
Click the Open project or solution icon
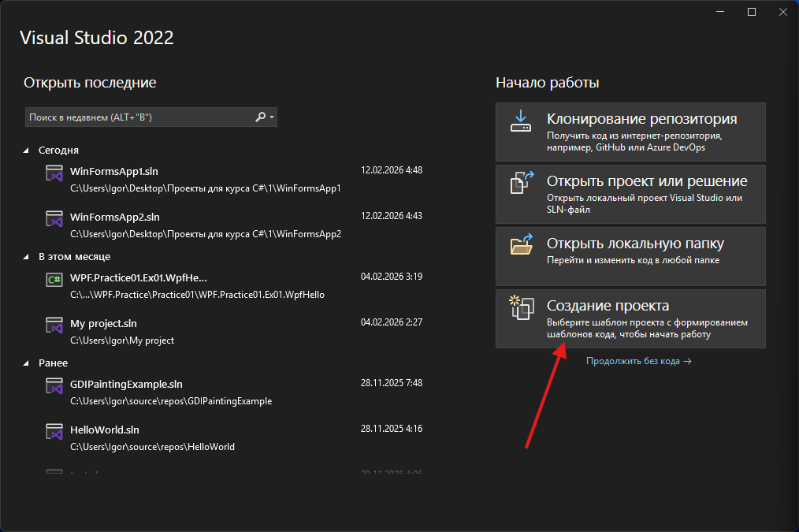tap(522, 182)
